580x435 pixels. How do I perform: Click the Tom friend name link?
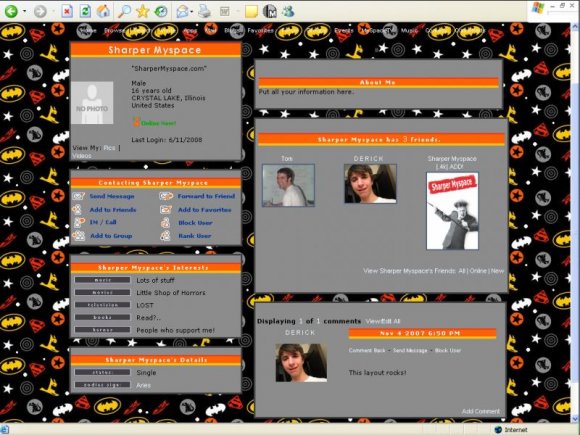(x=287, y=159)
